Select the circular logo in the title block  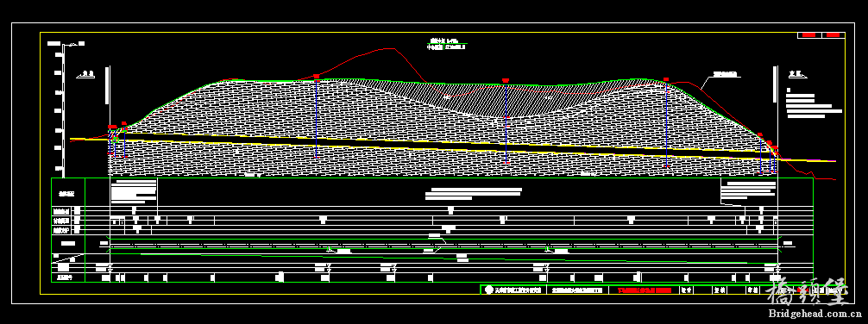coord(489,290)
